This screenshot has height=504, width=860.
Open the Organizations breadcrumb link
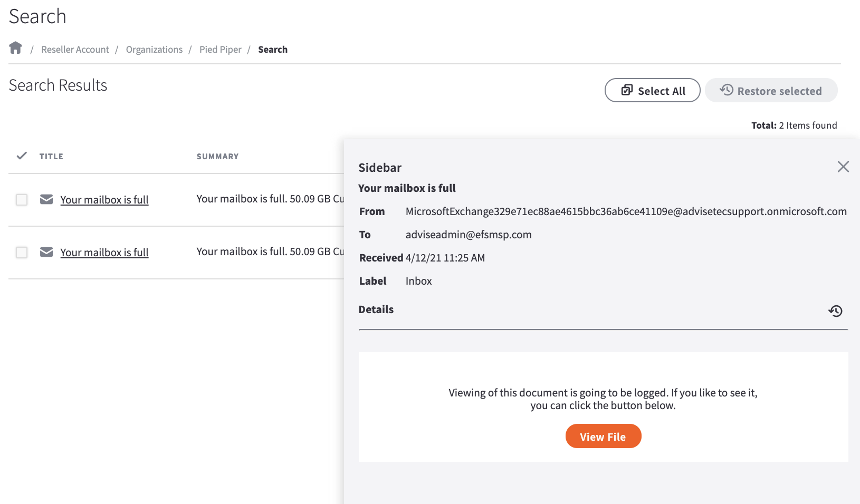point(154,49)
